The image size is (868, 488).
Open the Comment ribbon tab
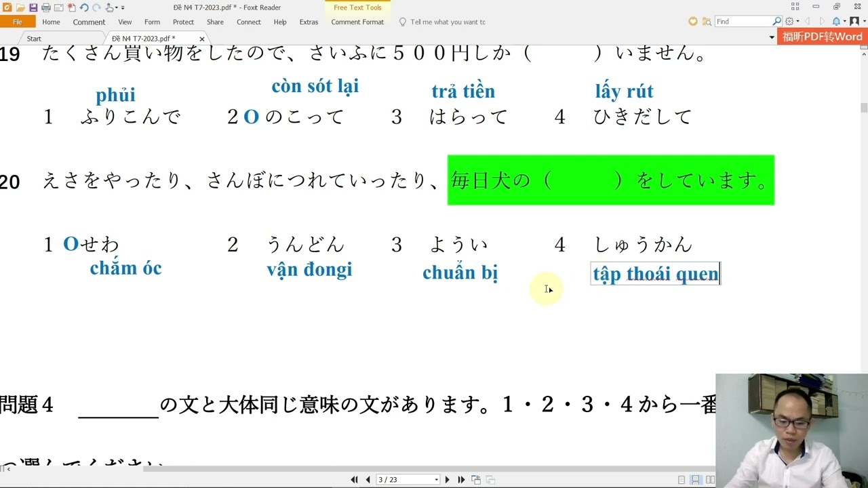(89, 22)
